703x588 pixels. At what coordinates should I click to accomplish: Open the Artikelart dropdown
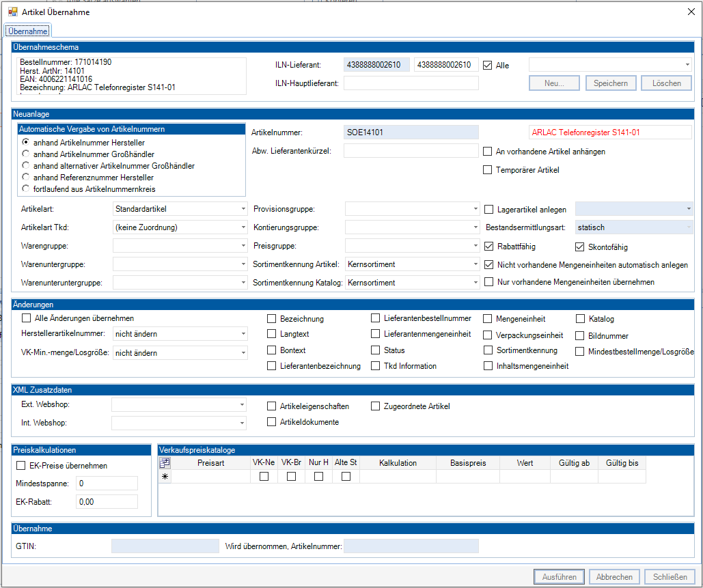180,209
